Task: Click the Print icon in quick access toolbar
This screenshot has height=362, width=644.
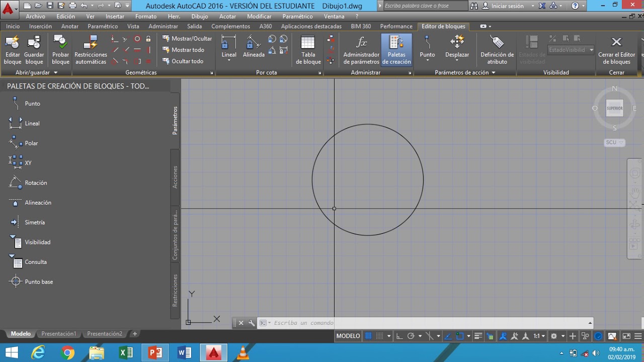Action: click(x=72, y=6)
